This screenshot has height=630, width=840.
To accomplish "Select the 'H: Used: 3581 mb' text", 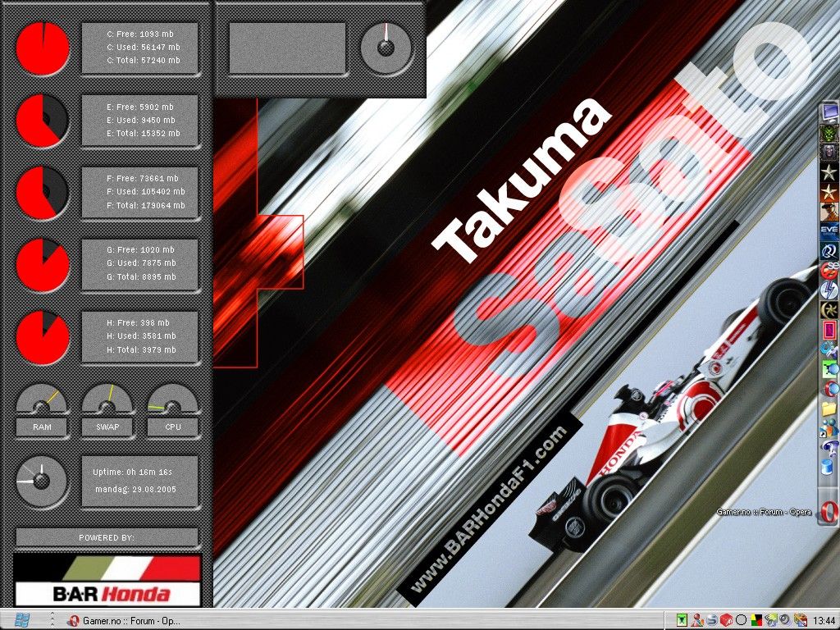I will [x=141, y=336].
